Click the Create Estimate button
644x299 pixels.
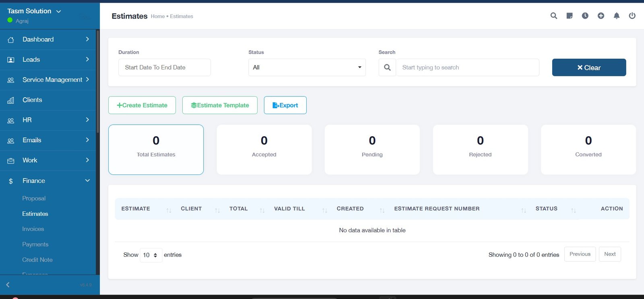142,105
